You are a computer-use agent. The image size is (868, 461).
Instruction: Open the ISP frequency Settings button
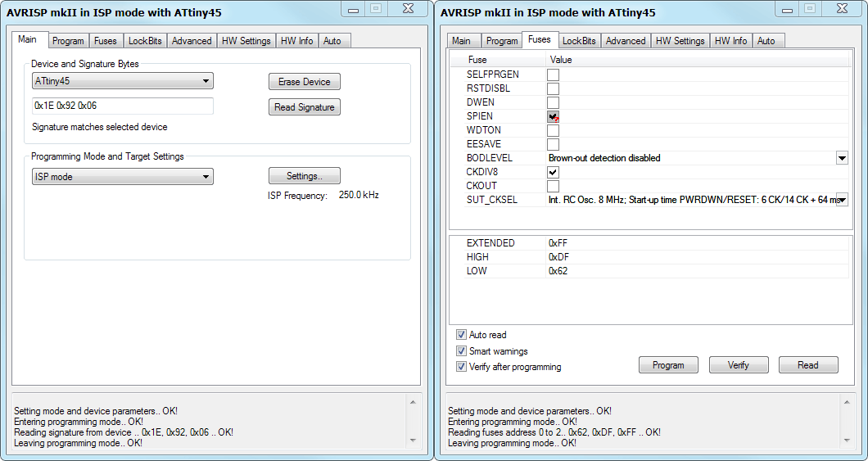click(x=305, y=176)
